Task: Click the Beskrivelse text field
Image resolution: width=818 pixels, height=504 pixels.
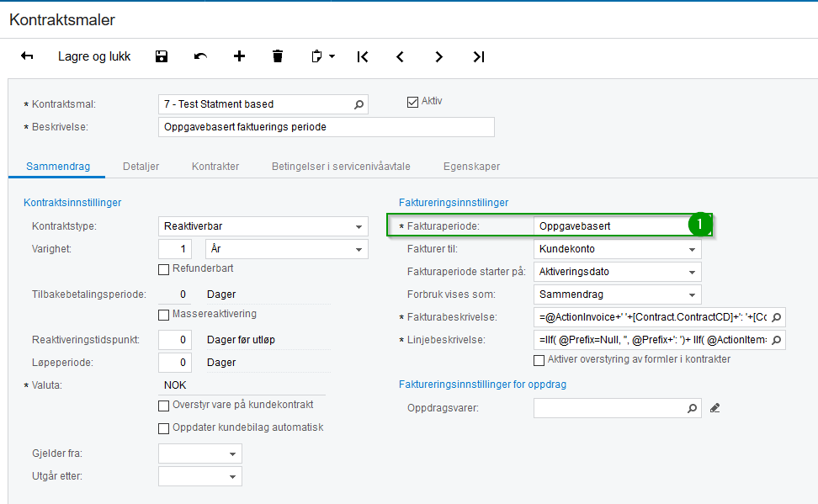Action: (326, 127)
